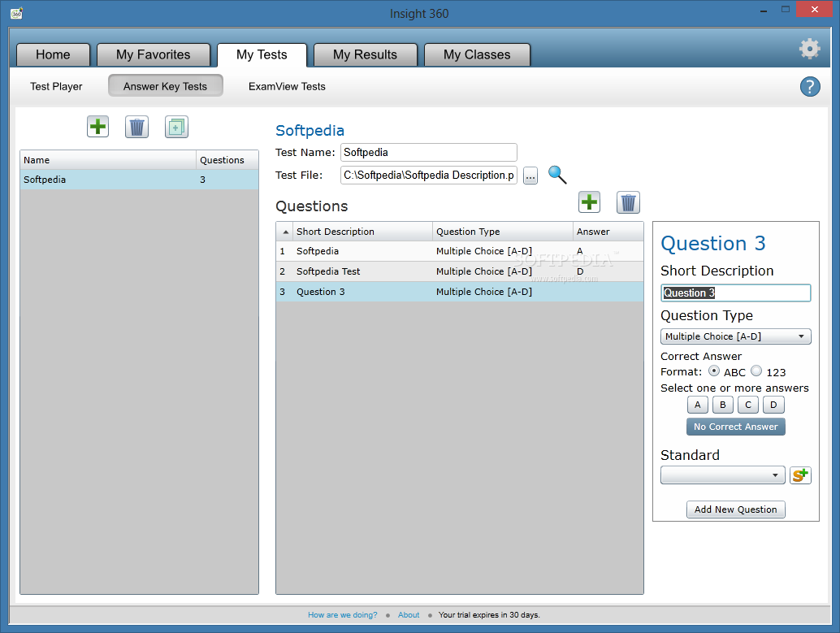Select the Softpedia test row in list
840x633 pixels.
click(x=139, y=180)
